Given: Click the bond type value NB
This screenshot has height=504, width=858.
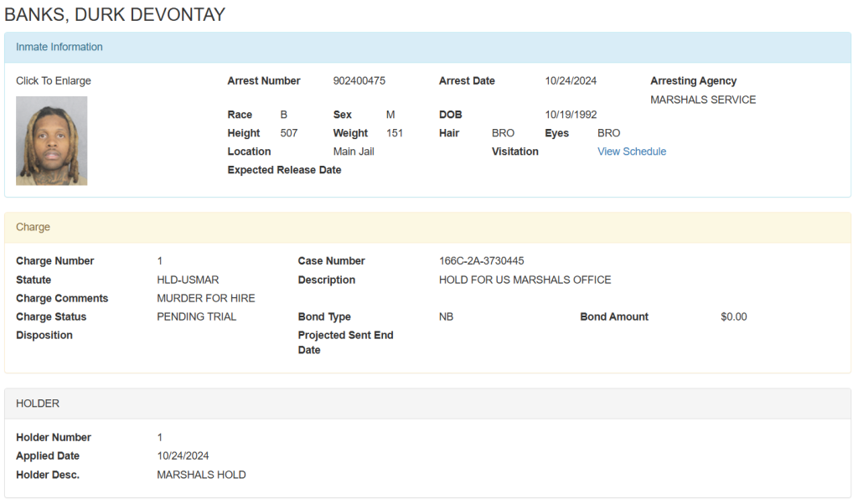Looking at the screenshot, I should (446, 316).
